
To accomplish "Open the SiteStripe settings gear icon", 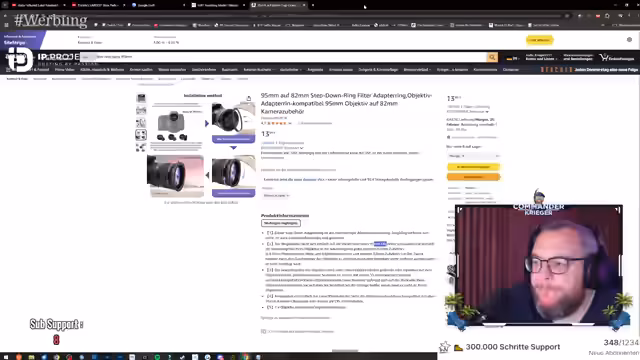I will 629,40.
